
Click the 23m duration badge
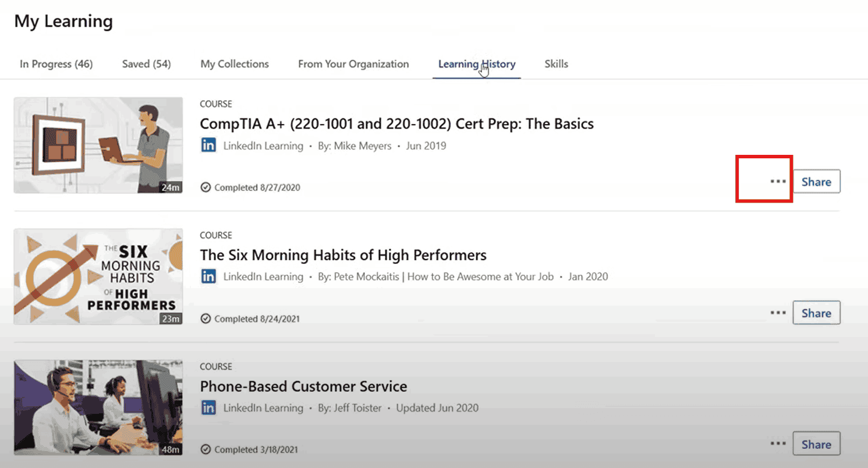coord(171,319)
